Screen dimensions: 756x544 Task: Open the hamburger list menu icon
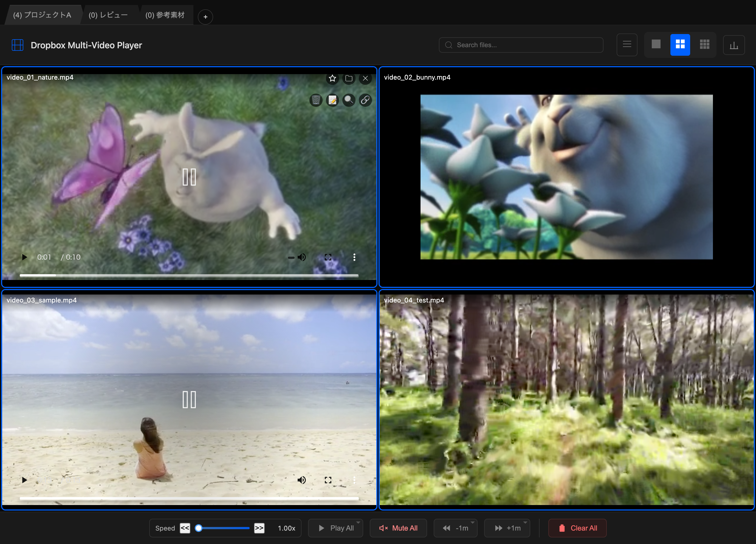pyautogui.click(x=627, y=45)
